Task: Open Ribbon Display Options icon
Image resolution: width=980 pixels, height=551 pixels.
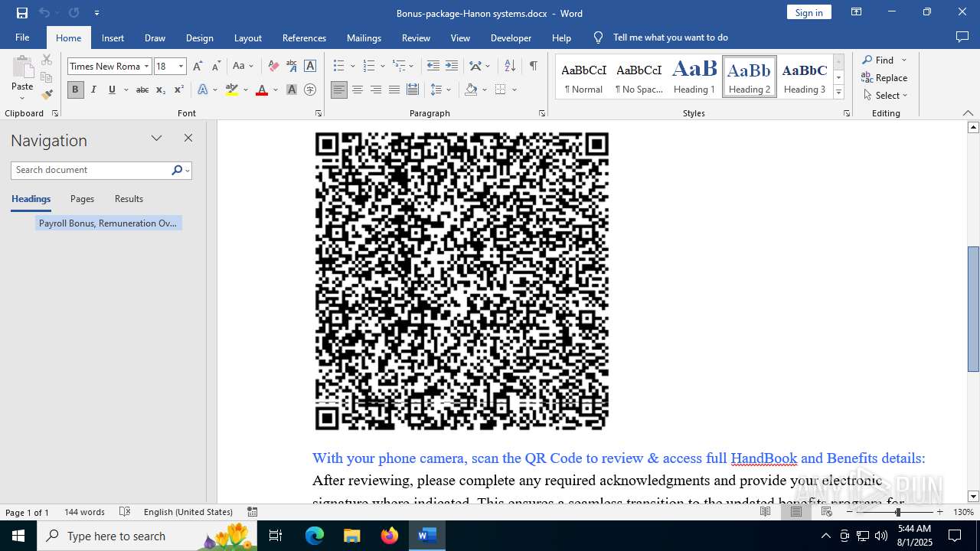Action: [x=857, y=12]
